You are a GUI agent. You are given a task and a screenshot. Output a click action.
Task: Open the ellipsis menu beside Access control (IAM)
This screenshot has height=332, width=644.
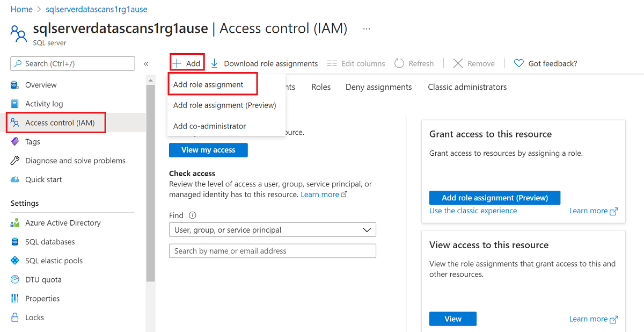[367, 28]
